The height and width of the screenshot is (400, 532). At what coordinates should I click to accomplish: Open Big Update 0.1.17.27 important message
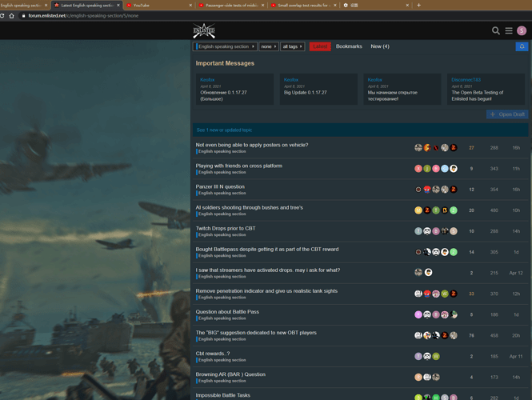pos(306,93)
